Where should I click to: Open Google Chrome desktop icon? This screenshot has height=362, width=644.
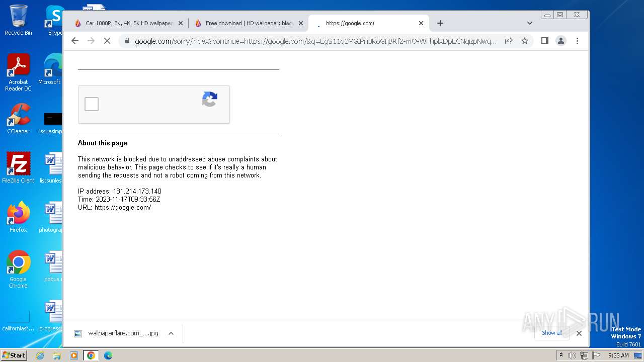click(x=18, y=269)
